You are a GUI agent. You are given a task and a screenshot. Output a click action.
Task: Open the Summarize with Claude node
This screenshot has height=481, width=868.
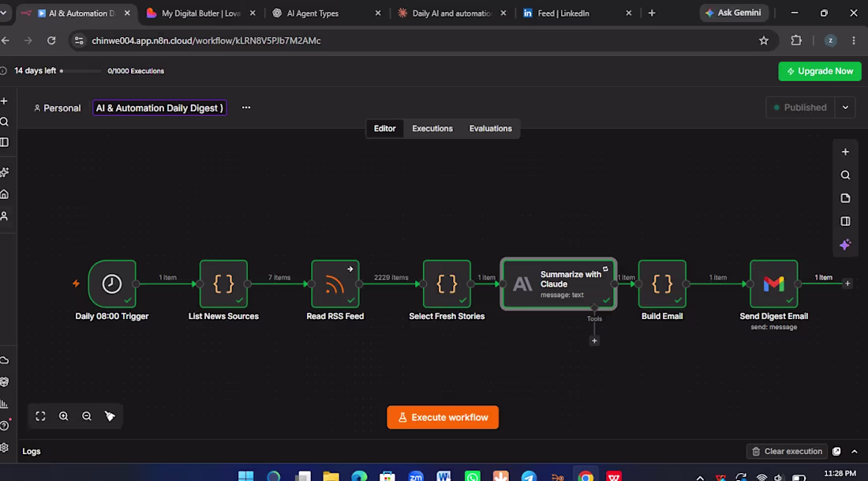[x=559, y=284]
